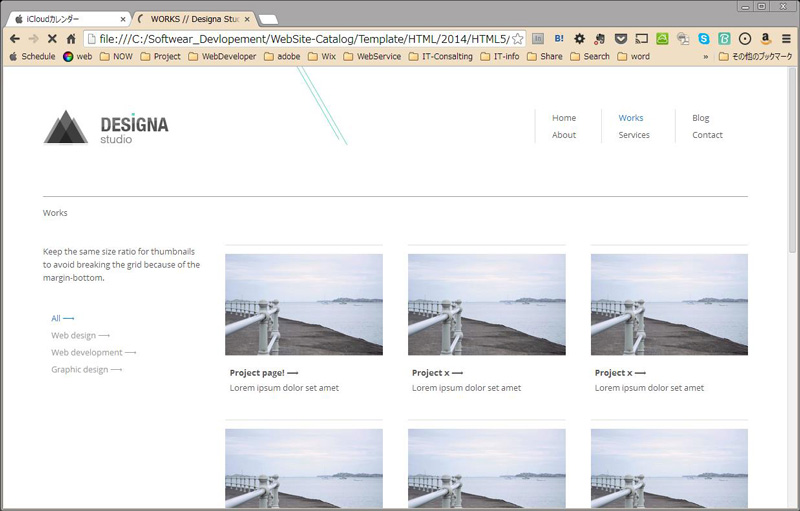The height and width of the screenshot is (511, 800).
Task: Expand the WebDeveloper bookmark folder
Action: (222, 57)
